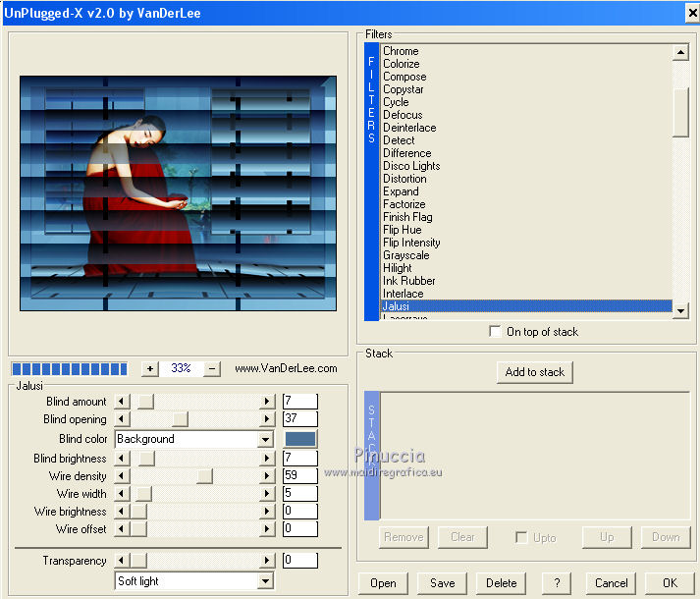The height and width of the screenshot is (599, 700).
Task: Click the Wire density slider thumb
Action: pos(204,475)
